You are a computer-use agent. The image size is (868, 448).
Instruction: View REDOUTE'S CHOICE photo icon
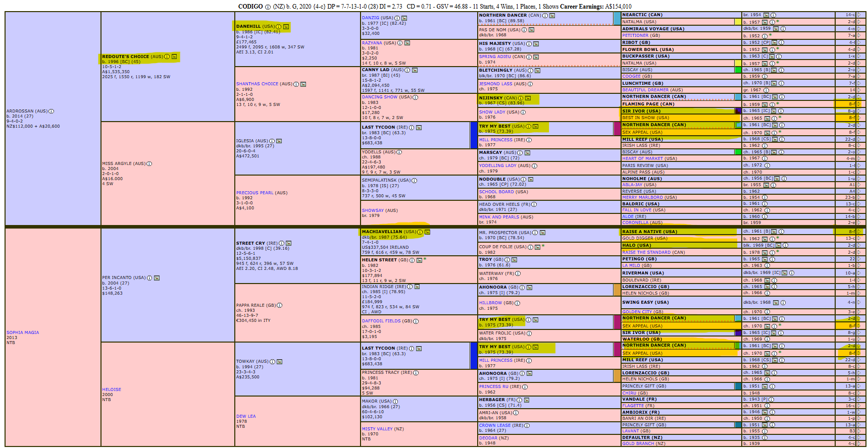(174, 57)
